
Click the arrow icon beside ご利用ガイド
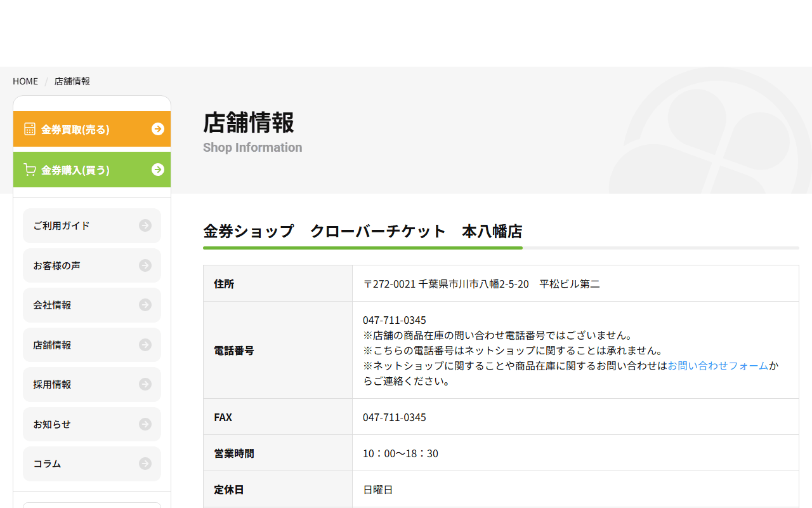(x=145, y=225)
